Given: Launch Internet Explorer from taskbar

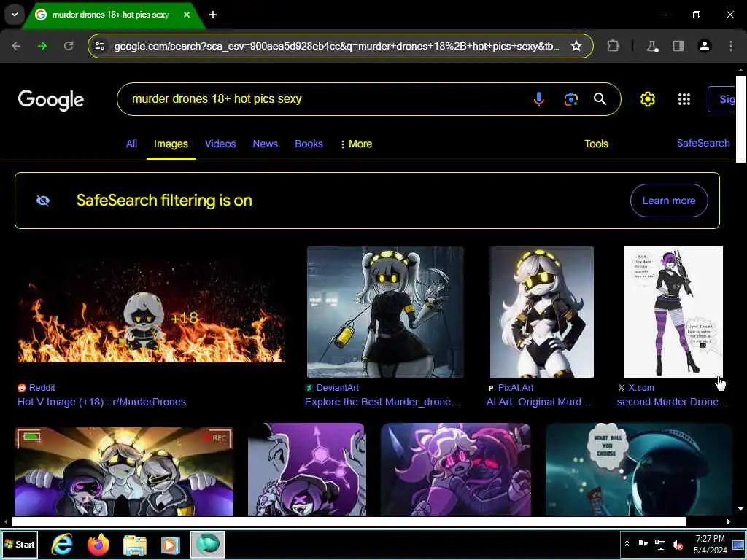Looking at the screenshot, I should [x=62, y=544].
